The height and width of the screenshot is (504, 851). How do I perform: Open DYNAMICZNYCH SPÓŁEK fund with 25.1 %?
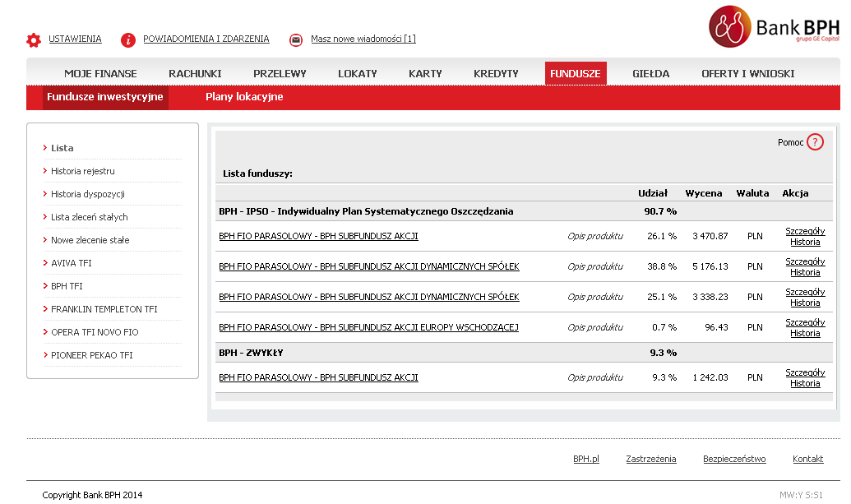coord(369,297)
